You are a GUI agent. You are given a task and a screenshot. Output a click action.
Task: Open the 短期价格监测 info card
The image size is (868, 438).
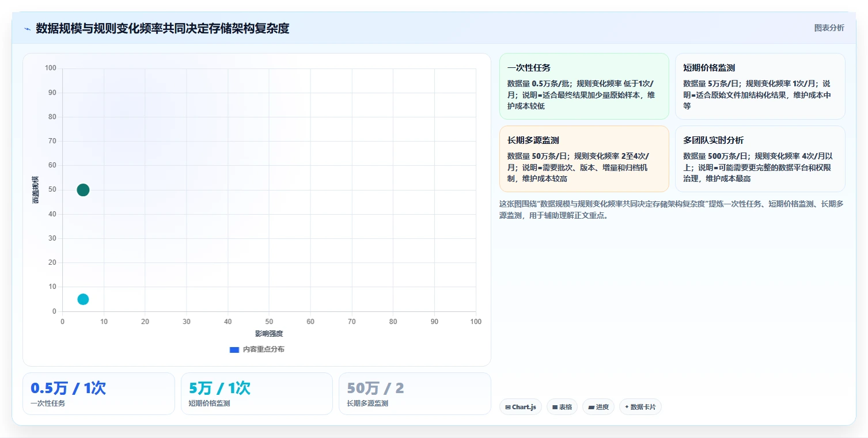point(760,86)
